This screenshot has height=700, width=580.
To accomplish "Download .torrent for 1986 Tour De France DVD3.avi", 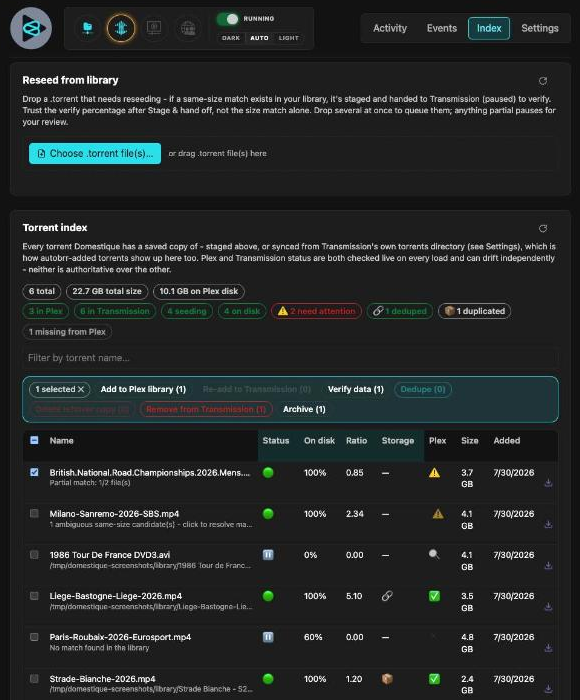I will pos(548,566).
